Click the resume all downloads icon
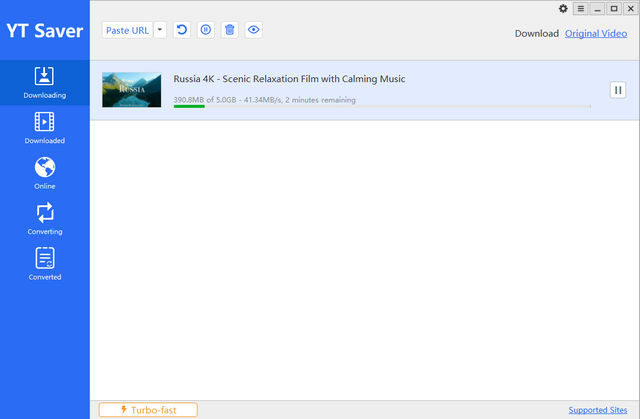This screenshot has width=640, height=419. pos(182,30)
